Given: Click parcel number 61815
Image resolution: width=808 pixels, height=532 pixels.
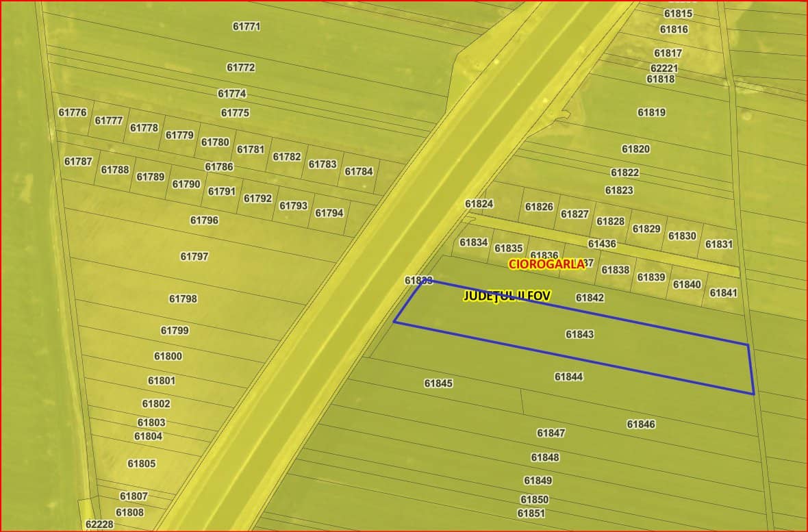Looking at the screenshot, I should pyautogui.click(x=678, y=14).
